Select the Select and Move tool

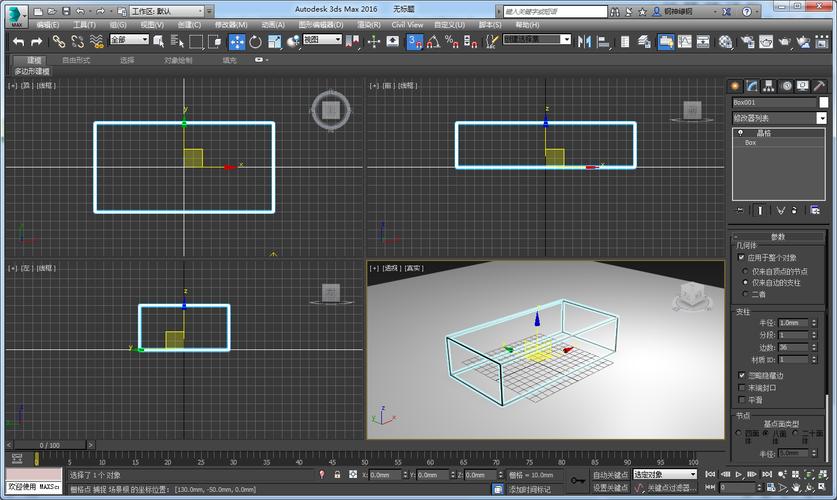pos(237,41)
